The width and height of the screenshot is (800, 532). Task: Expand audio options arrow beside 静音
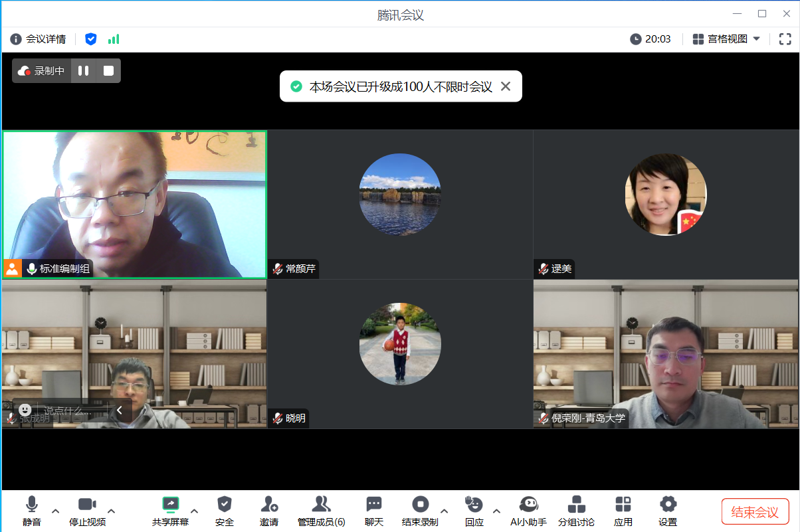pyautogui.click(x=56, y=511)
